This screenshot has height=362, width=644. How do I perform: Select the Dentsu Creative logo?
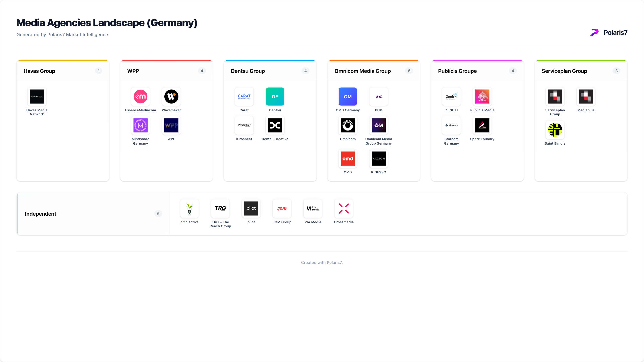point(275,125)
